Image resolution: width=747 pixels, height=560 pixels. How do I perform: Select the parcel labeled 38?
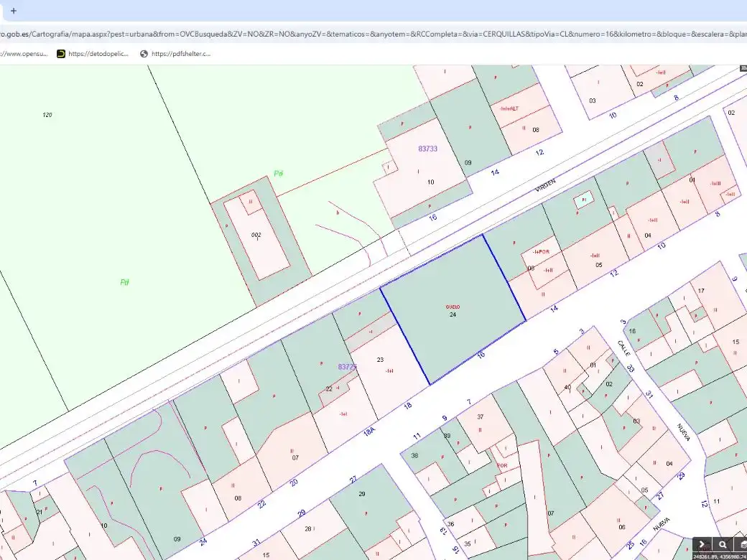tap(414, 455)
